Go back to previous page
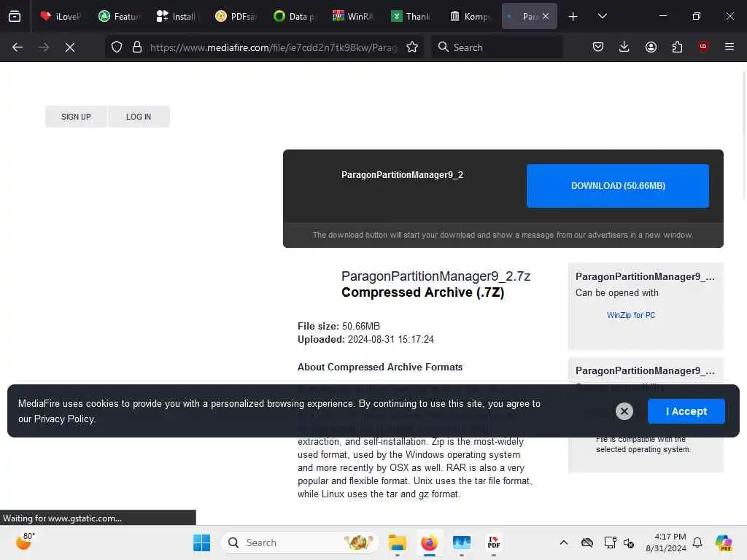 (x=18, y=47)
